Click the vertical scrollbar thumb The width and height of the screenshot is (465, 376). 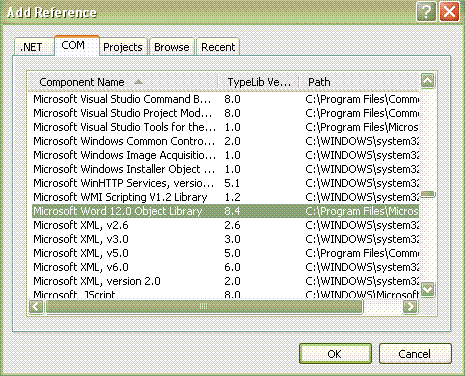[428, 194]
